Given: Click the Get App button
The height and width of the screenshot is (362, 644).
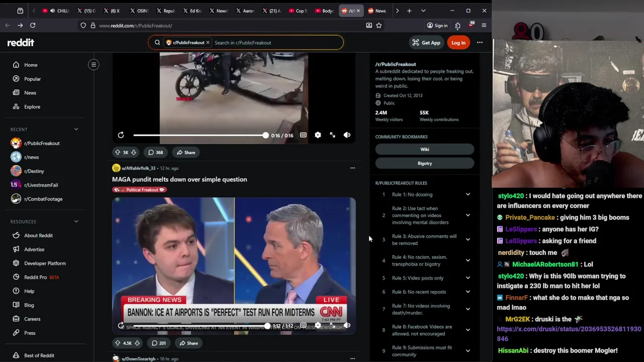Looking at the screenshot, I should [426, 43].
